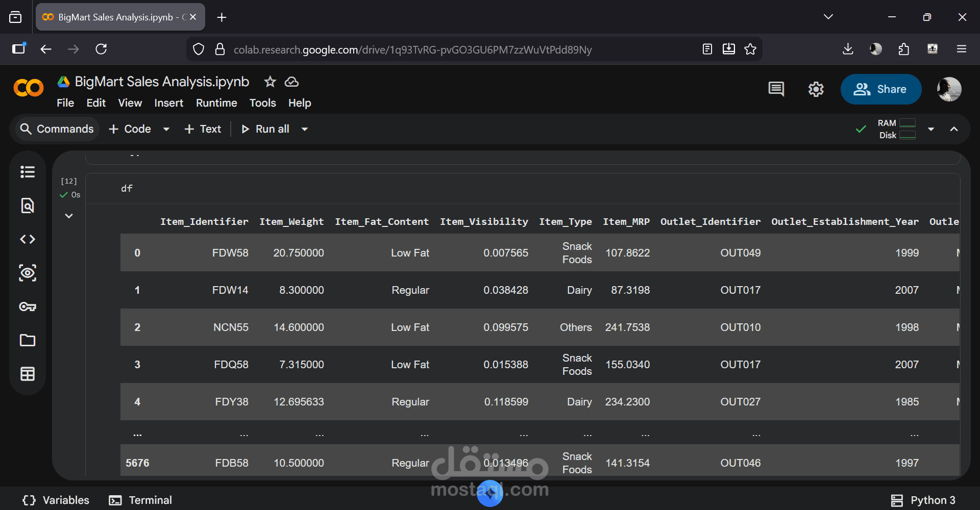The image size is (980, 510).
Task: Open the Code snippets sidebar icon
Action: point(28,239)
